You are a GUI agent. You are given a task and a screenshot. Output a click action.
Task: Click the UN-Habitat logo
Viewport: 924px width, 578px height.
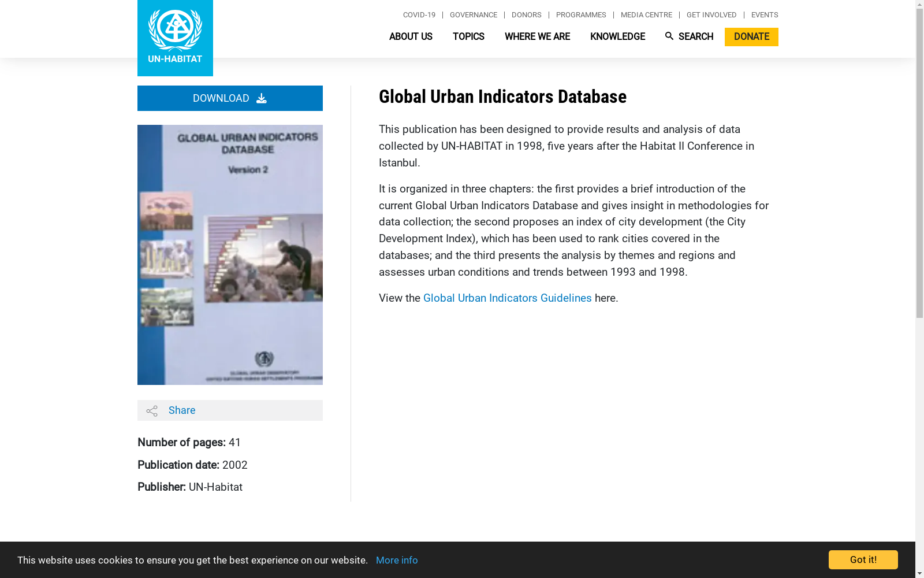[x=175, y=38]
